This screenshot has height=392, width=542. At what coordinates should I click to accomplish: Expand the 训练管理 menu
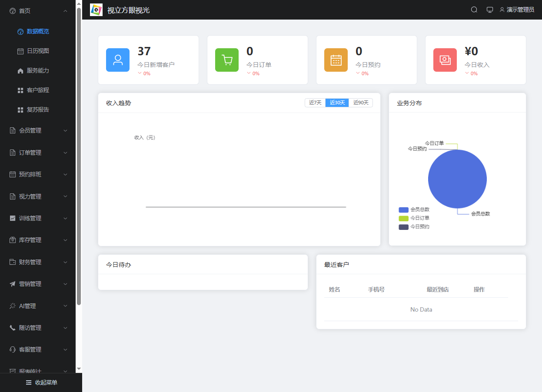coord(38,218)
